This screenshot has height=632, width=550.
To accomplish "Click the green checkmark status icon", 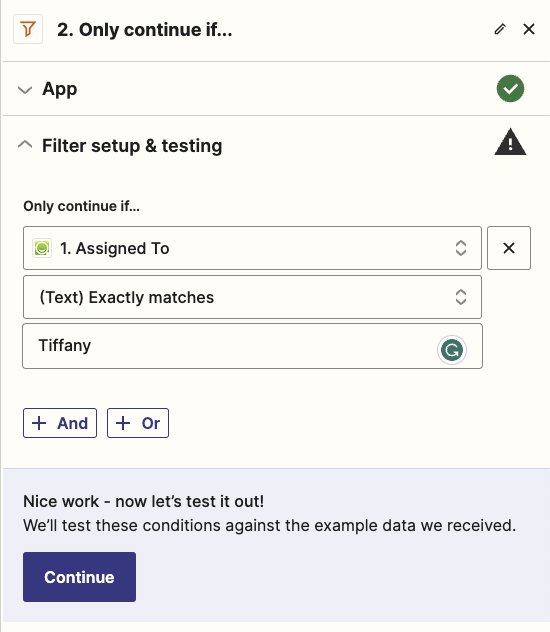I will (510, 88).
